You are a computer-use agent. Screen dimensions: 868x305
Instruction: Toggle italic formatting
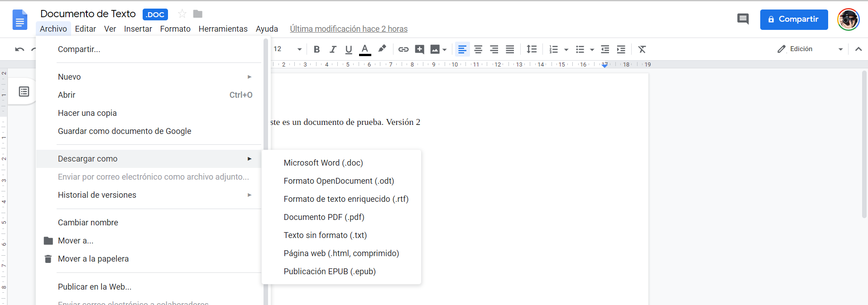pyautogui.click(x=333, y=49)
